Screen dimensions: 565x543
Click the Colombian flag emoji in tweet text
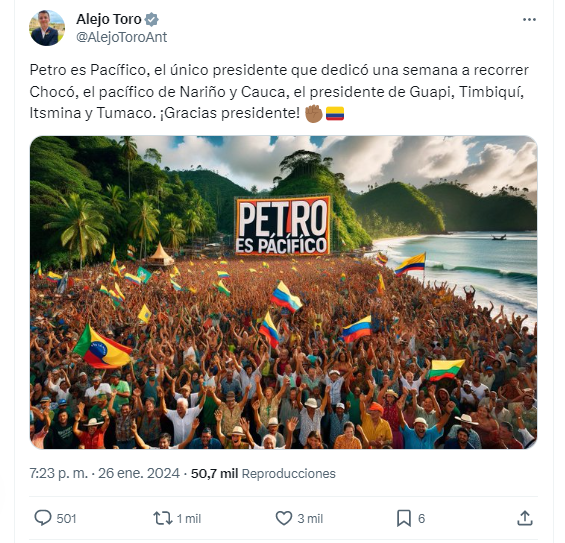click(335, 113)
